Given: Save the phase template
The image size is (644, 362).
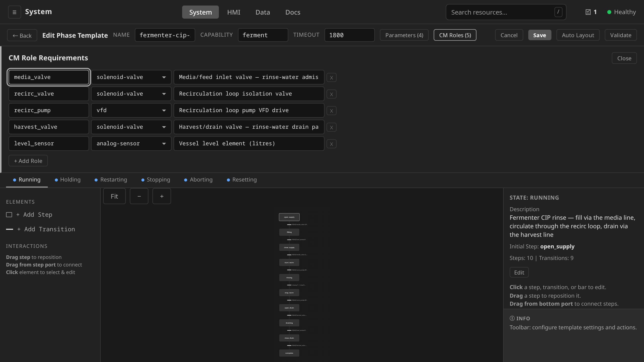Looking at the screenshot, I should (540, 35).
